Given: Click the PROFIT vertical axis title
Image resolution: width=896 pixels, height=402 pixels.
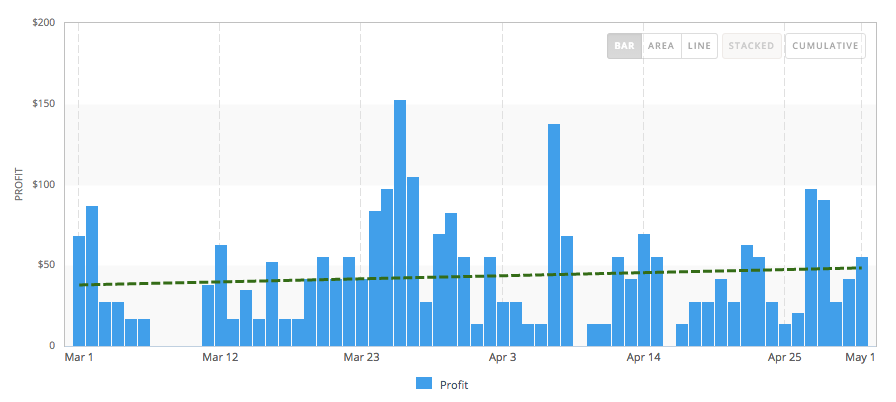Looking at the screenshot, I should tap(19, 184).
